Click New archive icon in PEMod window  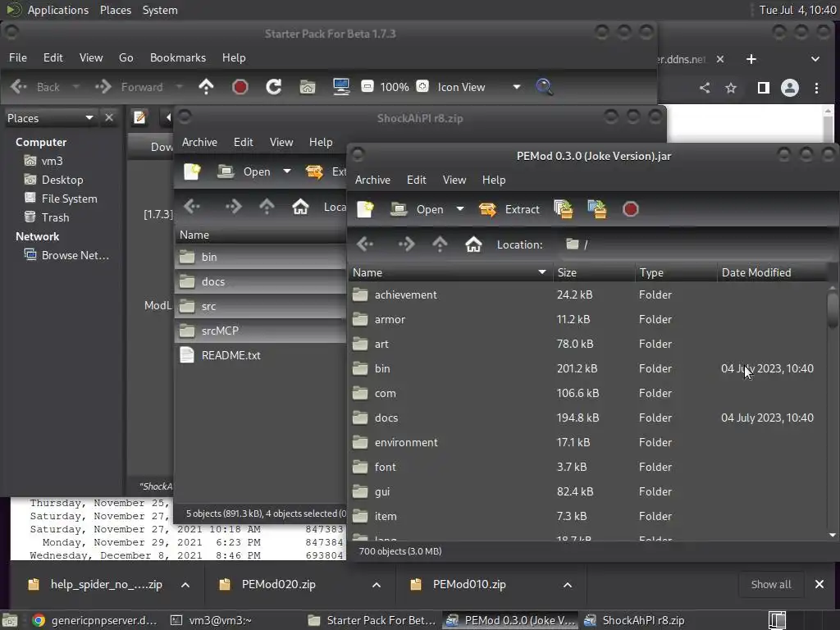pos(365,209)
